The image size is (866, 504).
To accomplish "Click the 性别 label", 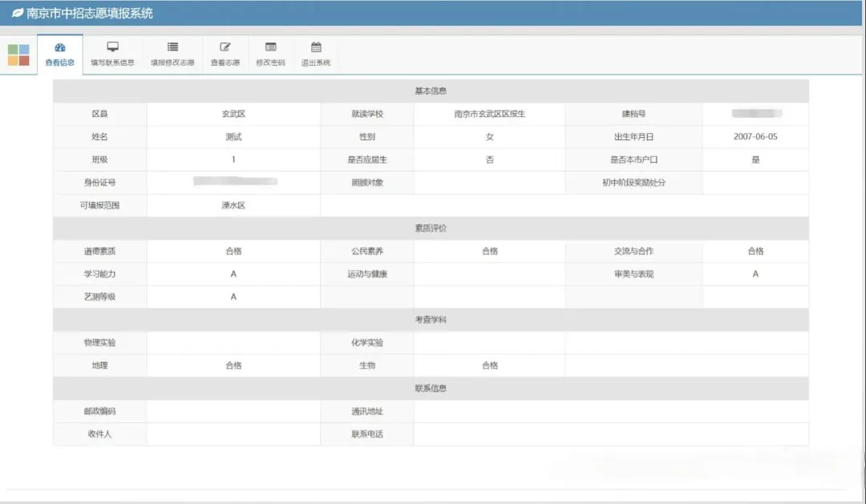I will click(367, 137).
